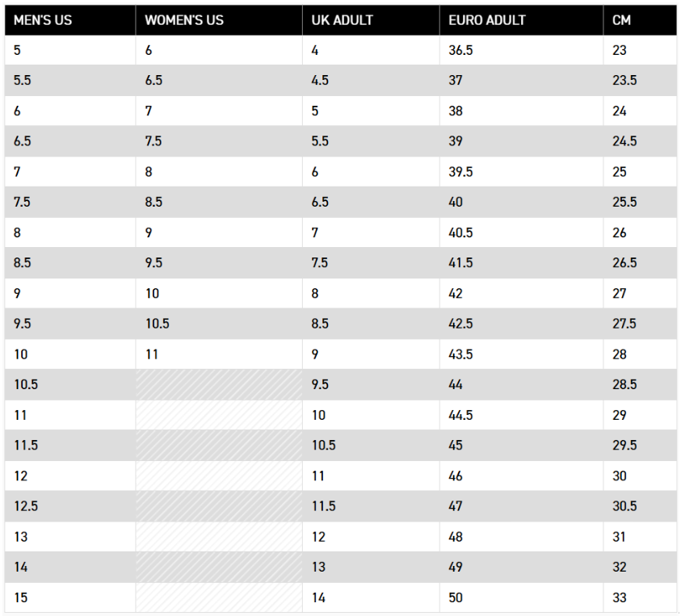This screenshot has width=681, height=616.
Task: Select the 26.5 centimeter cell
Action: 624,263
